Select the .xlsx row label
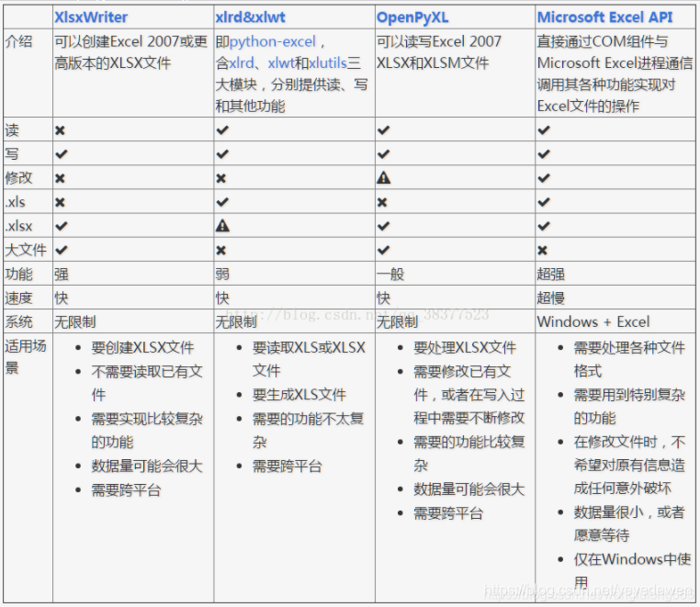 [18, 226]
